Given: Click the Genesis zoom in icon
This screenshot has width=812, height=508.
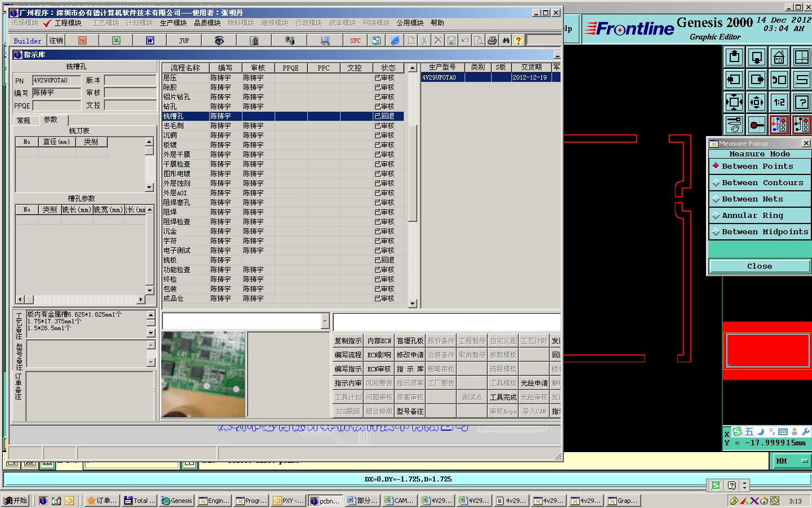Looking at the screenshot, I should pos(734,102).
